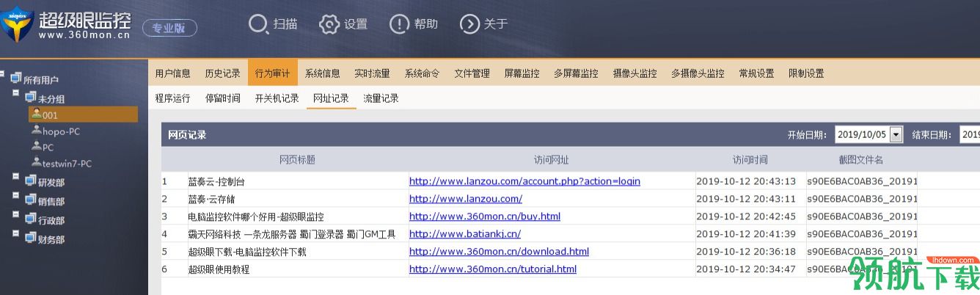Open the 屏幕监控 tab
This screenshot has width=980, height=295.
click(x=522, y=73)
